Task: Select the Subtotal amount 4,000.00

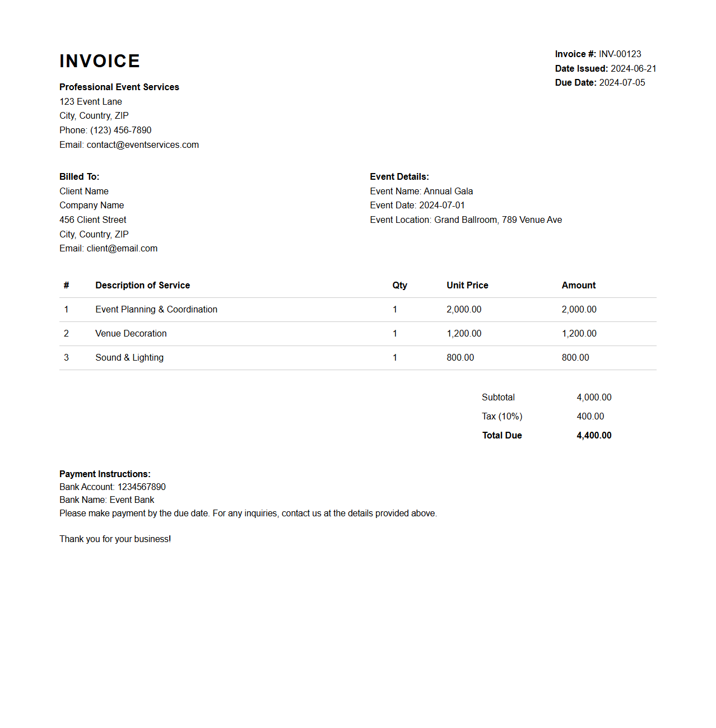Action: (x=594, y=397)
